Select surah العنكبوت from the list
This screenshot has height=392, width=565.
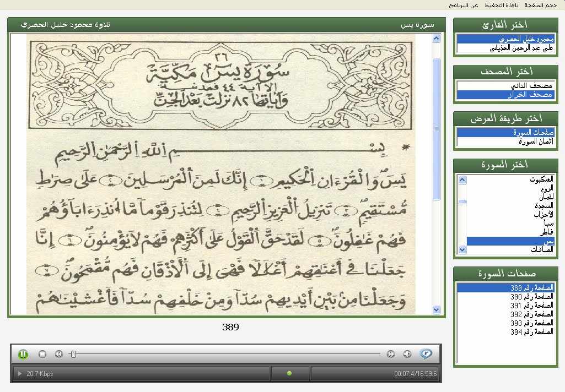(x=510, y=179)
